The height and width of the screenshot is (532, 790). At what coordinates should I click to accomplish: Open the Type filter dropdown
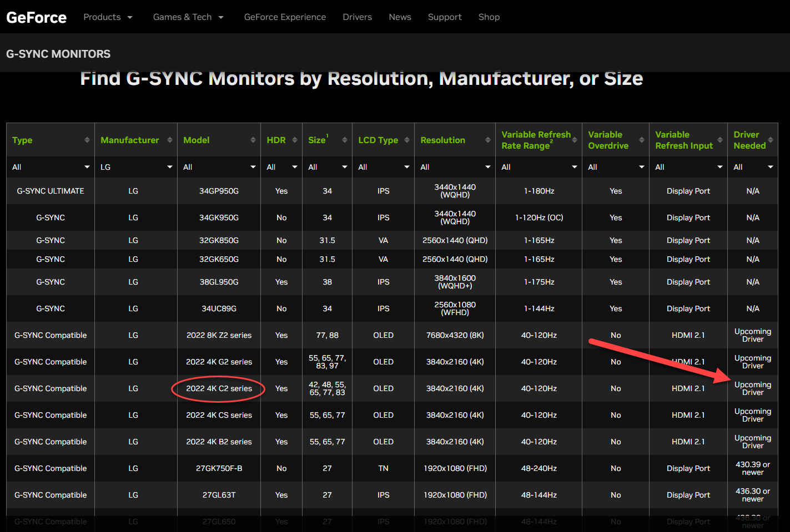(x=51, y=167)
